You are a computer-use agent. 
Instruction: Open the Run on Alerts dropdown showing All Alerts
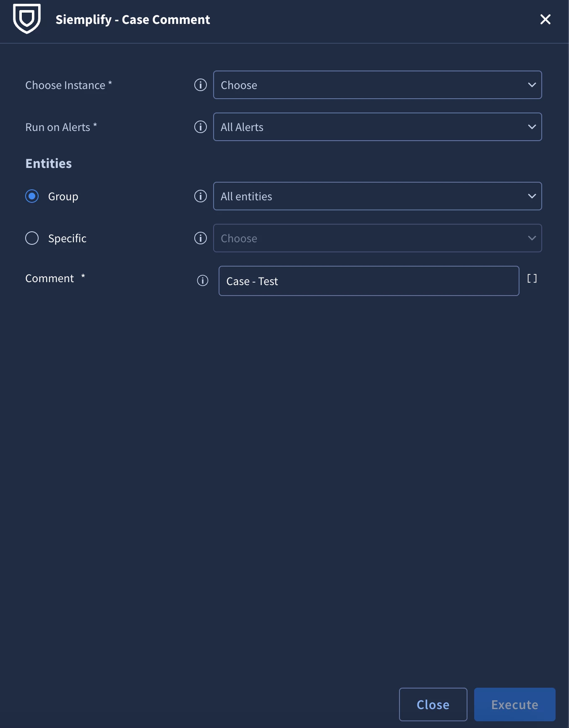click(x=378, y=127)
